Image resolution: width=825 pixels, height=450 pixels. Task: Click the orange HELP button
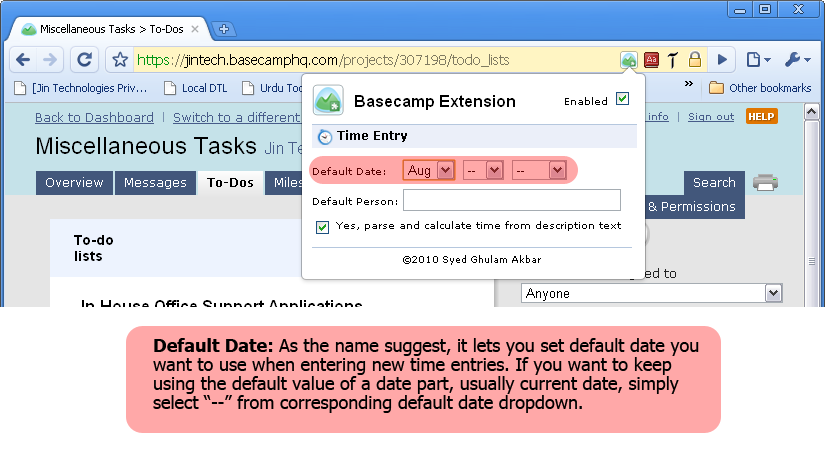(x=761, y=116)
